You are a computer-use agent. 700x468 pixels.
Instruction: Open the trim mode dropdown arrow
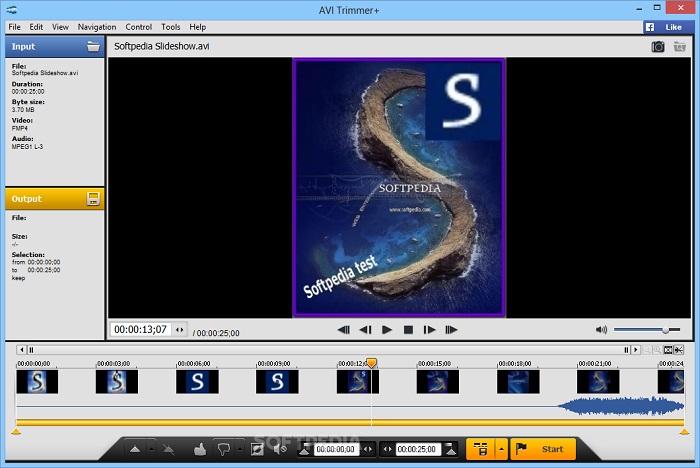[501, 449]
